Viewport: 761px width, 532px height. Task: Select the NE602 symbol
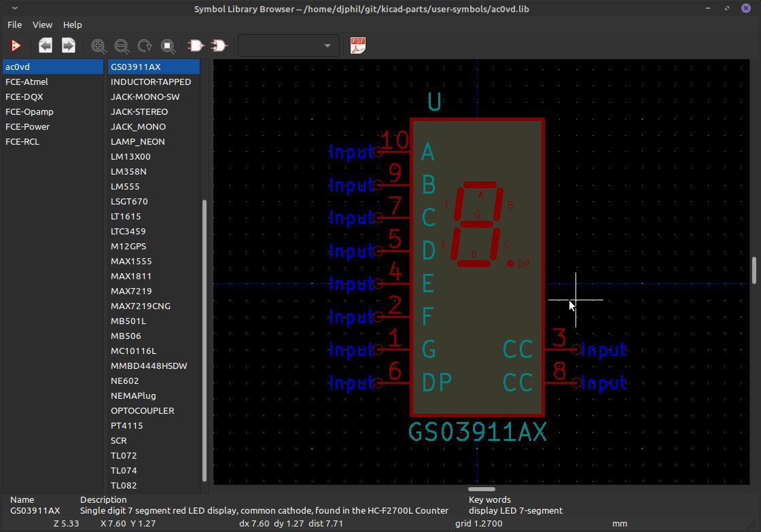154,381
